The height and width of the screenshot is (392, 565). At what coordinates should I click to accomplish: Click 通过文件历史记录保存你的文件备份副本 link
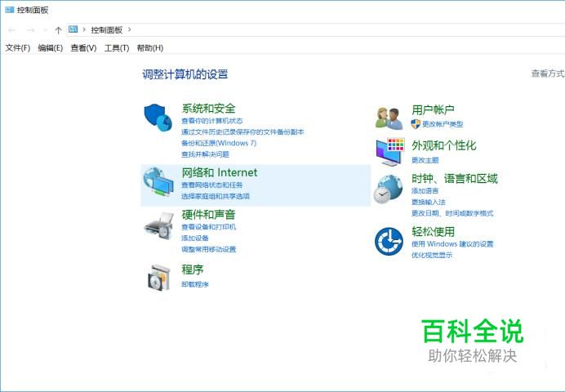242,131
